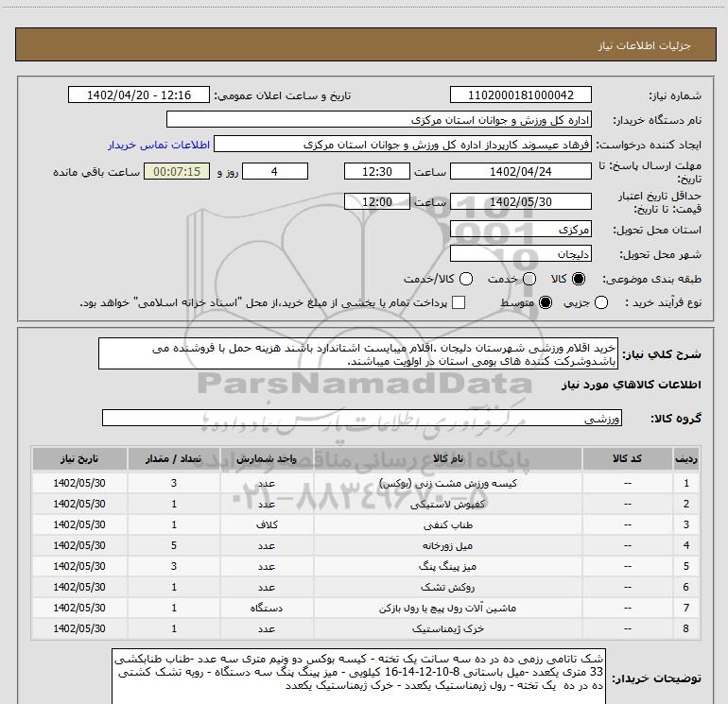Click the تعداد / مقدار column header
The image size is (728, 704).
coord(174,459)
